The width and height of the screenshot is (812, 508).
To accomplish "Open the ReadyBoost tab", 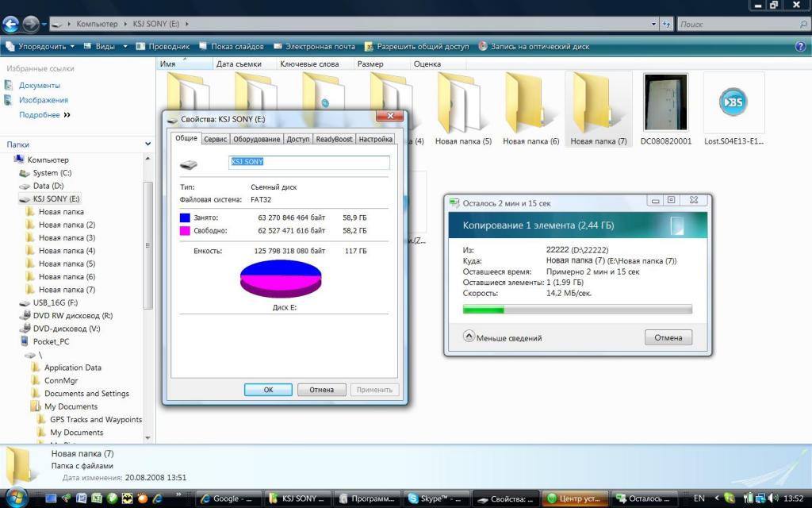I will (x=334, y=139).
